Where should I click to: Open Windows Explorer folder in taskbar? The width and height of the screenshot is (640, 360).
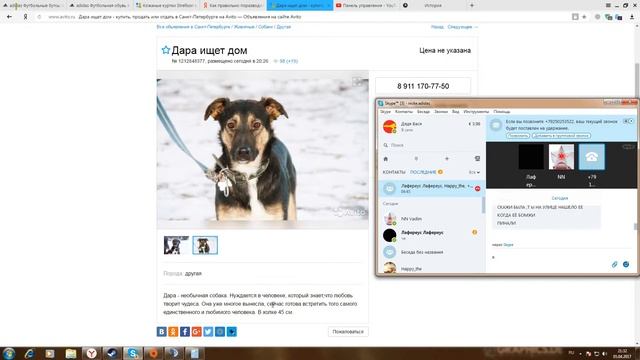pyautogui.click(x=71, y=353)
